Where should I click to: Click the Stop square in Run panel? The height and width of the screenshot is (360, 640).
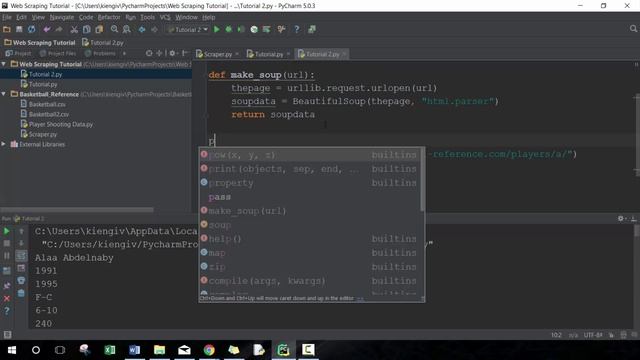point(7,243)
